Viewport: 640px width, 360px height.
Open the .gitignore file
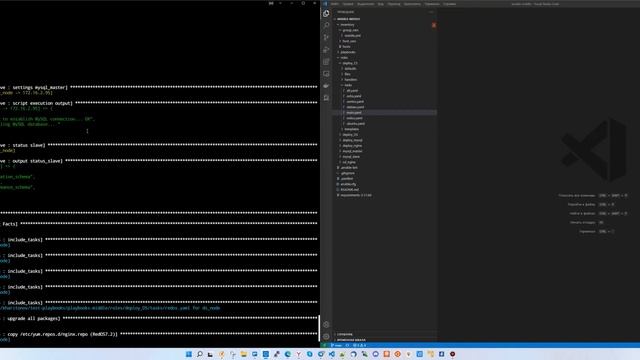pos(348,173)
